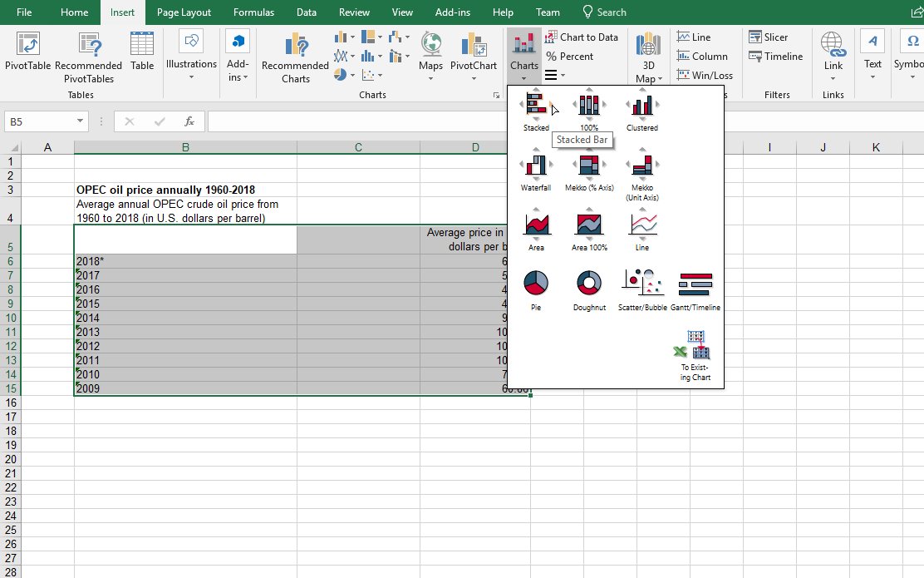Click the Table button in Tables group
Viewport: 924px width, 578px height.
pos(142,52)
